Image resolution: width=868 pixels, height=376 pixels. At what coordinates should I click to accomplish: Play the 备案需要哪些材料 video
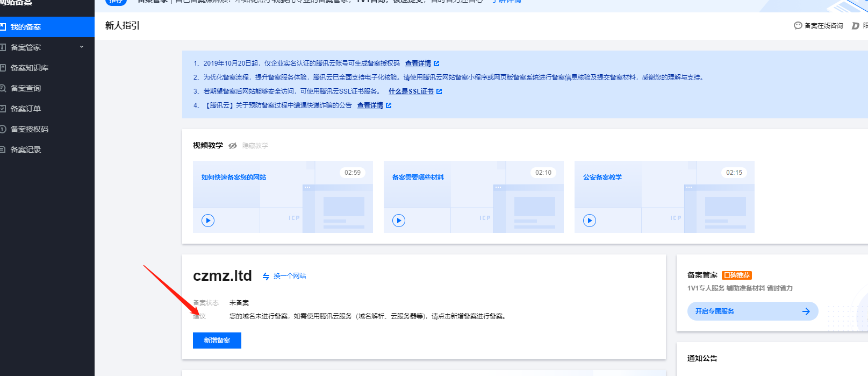click(x=399, y=221)
